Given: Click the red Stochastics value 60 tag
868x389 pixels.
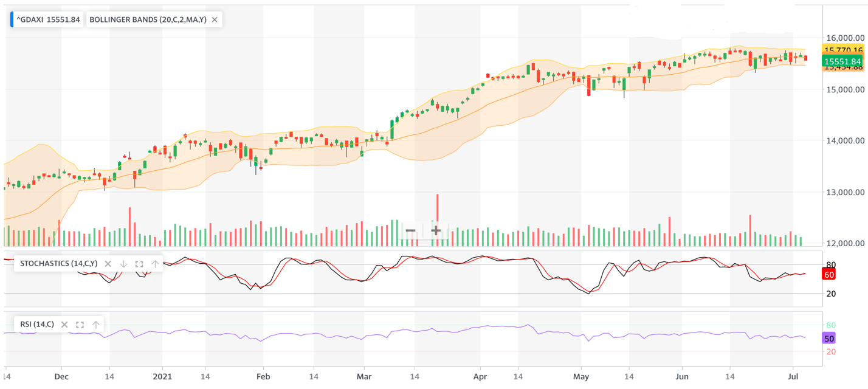Looking at the screenshot, I should [829, 275].
